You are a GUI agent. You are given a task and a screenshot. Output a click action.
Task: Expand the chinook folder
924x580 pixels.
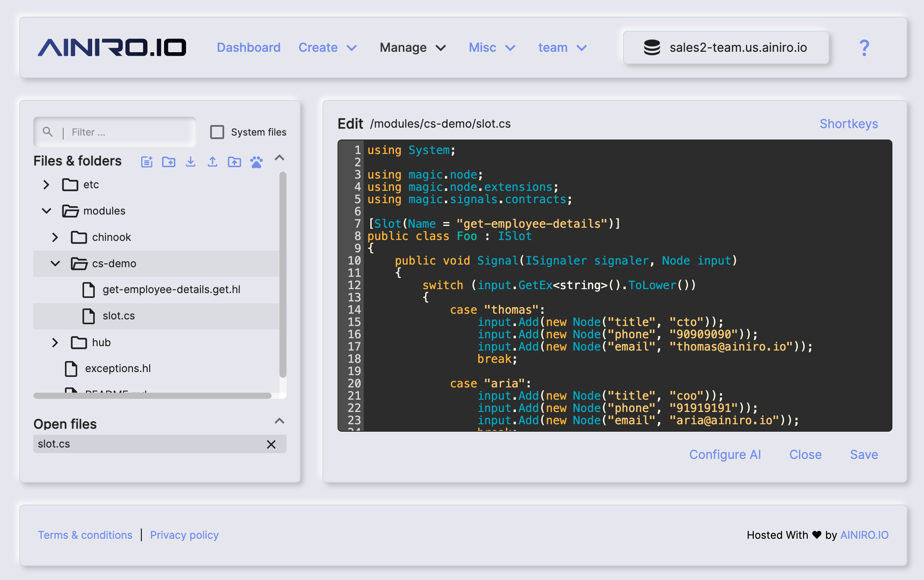coord(55,237)
